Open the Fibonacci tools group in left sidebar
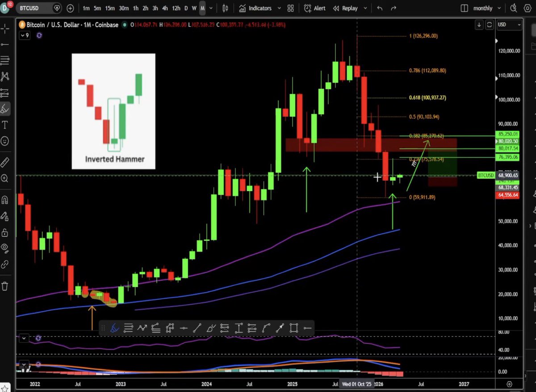 [5, 60]
